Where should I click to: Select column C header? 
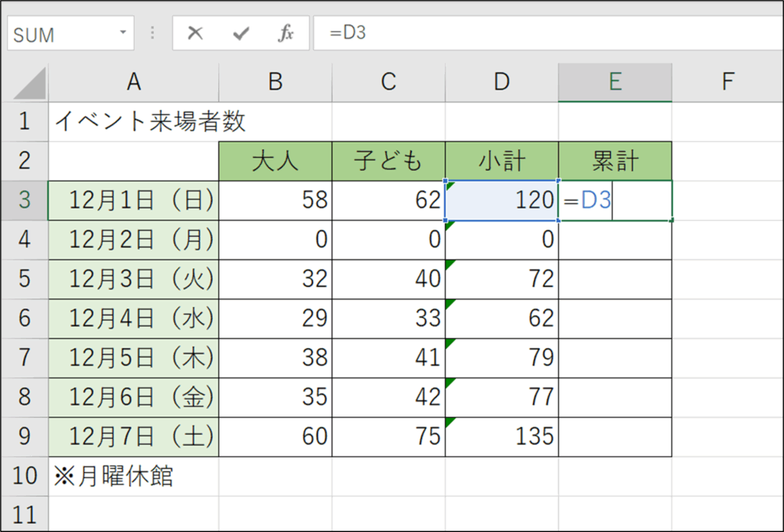click(x=388, y=82)
